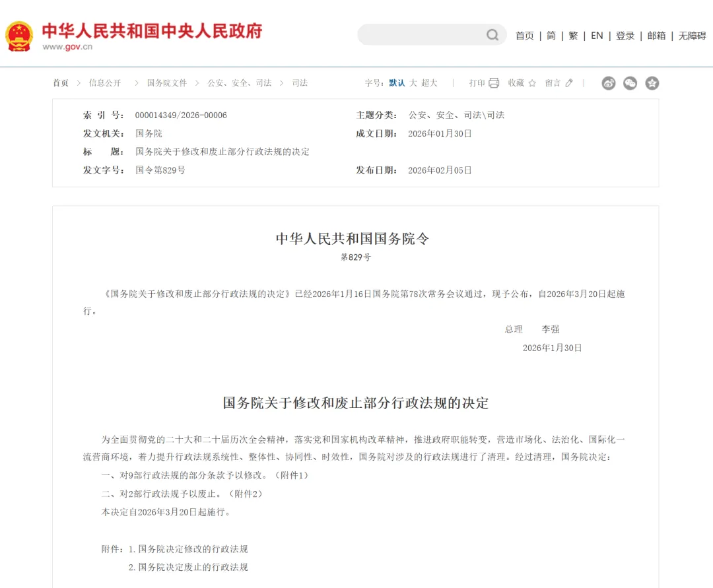Go to 公安、安全、司法 breadcrumb
Screen dimensions: 713x588
pyautogui.click(x=240, y=82)
